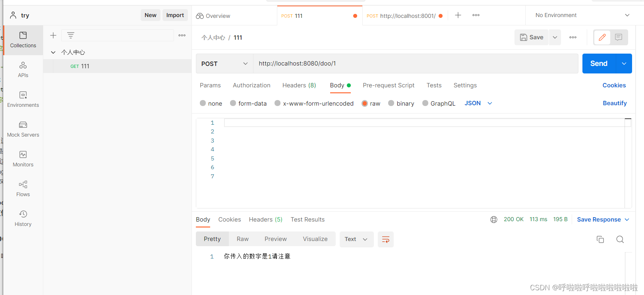Create a new collection with the plus icon
Image resolution: width=644 pixels, height=295 pixels.
click(53, 35)
